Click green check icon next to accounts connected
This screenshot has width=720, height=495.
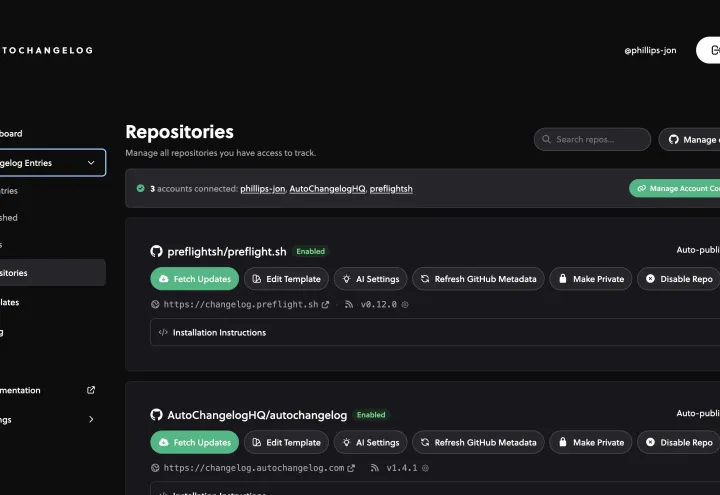(x=141, y=188)
